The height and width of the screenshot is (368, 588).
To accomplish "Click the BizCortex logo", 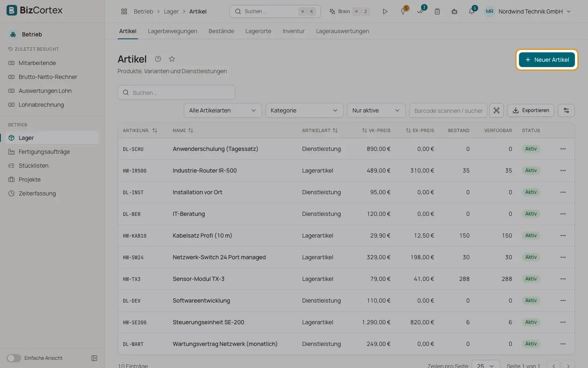I will 35,10.
